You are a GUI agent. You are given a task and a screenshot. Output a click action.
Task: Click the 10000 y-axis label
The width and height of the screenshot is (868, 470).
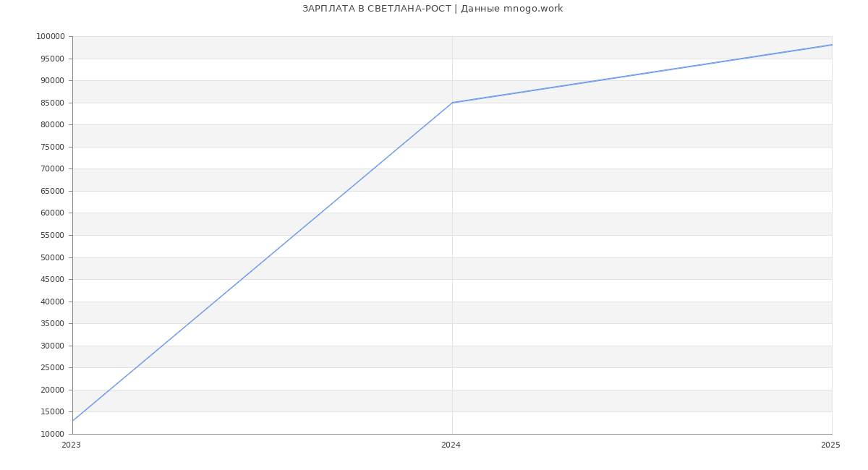(52, 434)
